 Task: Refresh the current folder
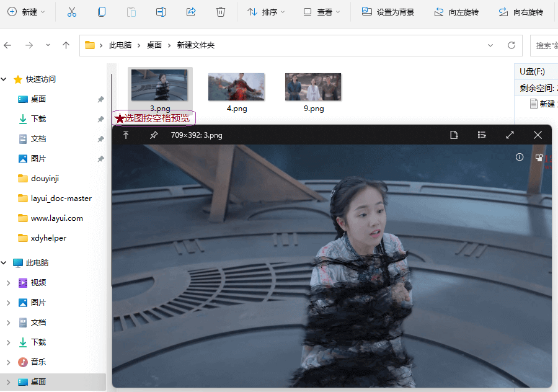coord(511,45)
